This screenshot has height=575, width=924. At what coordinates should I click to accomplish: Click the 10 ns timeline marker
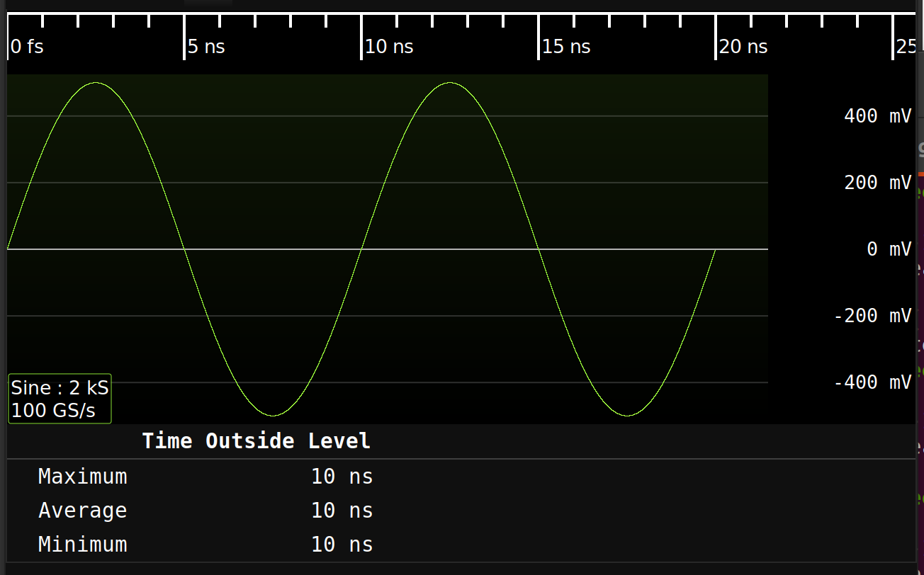point(389,47)
